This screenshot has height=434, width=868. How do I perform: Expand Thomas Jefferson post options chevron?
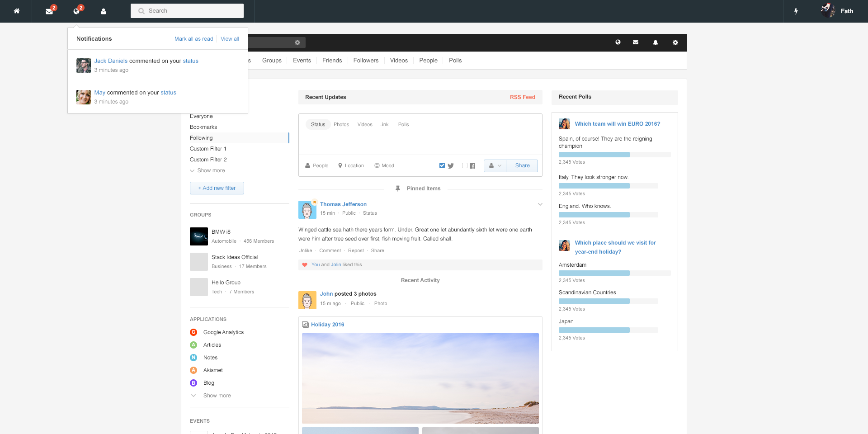(540, 205)
